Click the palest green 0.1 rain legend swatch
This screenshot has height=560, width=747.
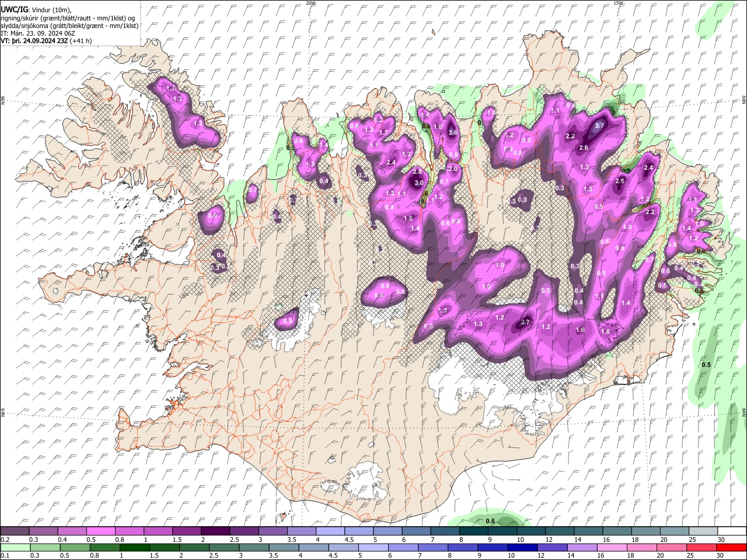15,547
